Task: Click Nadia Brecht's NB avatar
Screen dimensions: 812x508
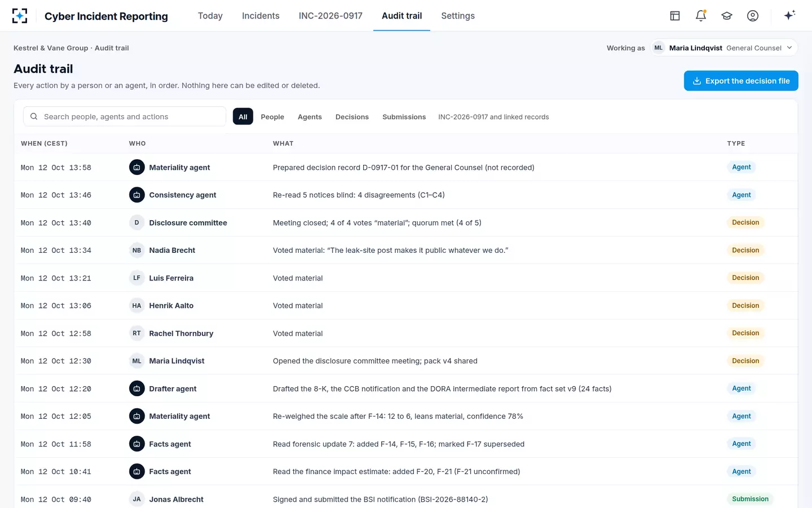Action: pos(136,250)
